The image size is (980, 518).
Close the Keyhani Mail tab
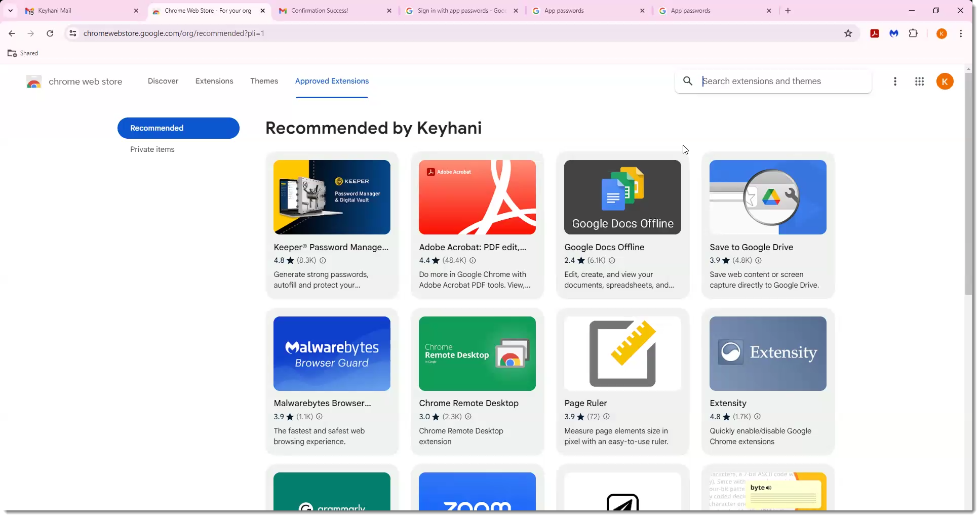136,11
